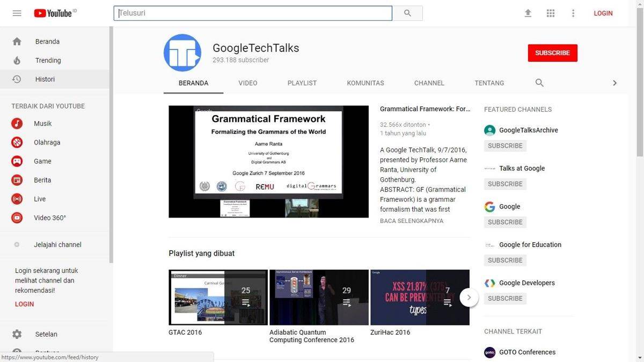Screen dimensions: 644x362
Task: Switch to the TENTANG tab
Action: (489, 83)
